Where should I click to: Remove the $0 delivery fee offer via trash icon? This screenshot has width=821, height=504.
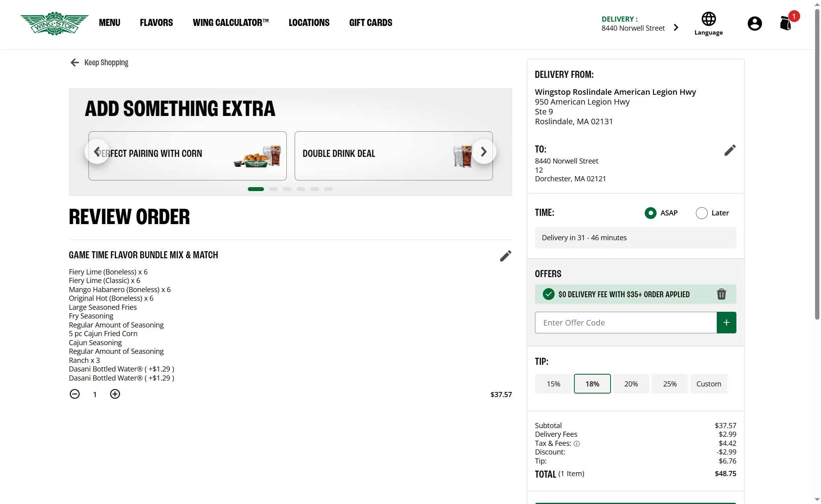pos(721,294)
